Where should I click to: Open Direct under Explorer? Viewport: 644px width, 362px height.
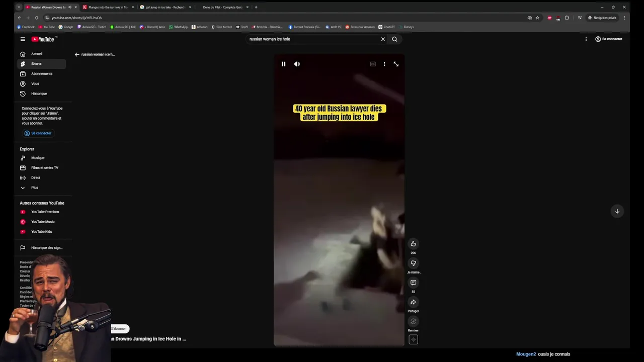[41, 178]
